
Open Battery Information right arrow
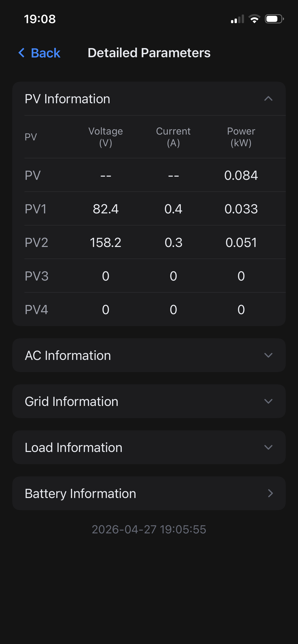[x=270, y=493]
